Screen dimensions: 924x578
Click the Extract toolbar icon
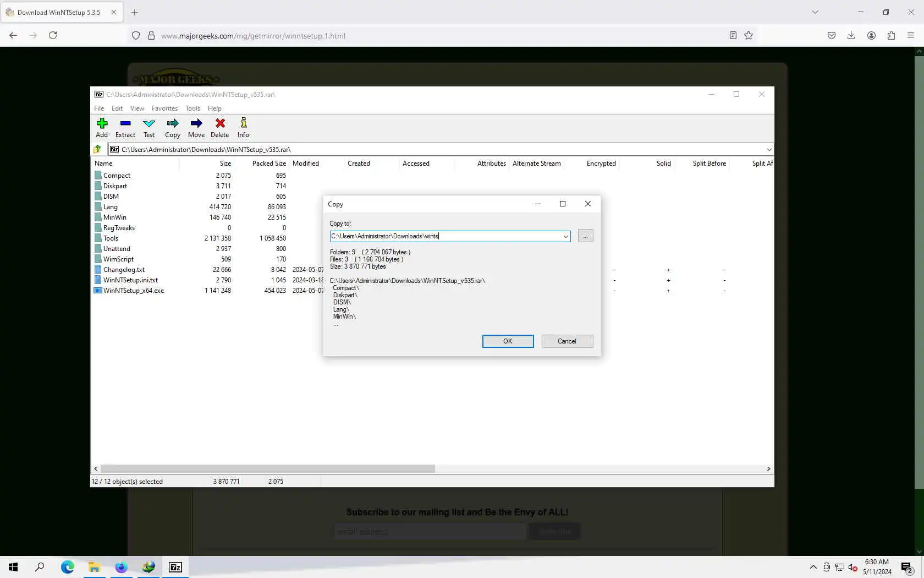(125, 128)
